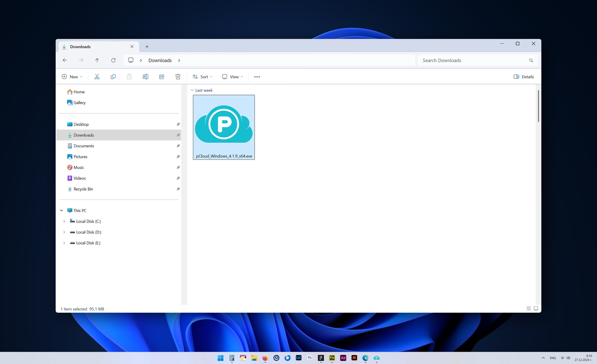Delete the selected file using the trash icon
597x364 pixels.
point(178,77)
